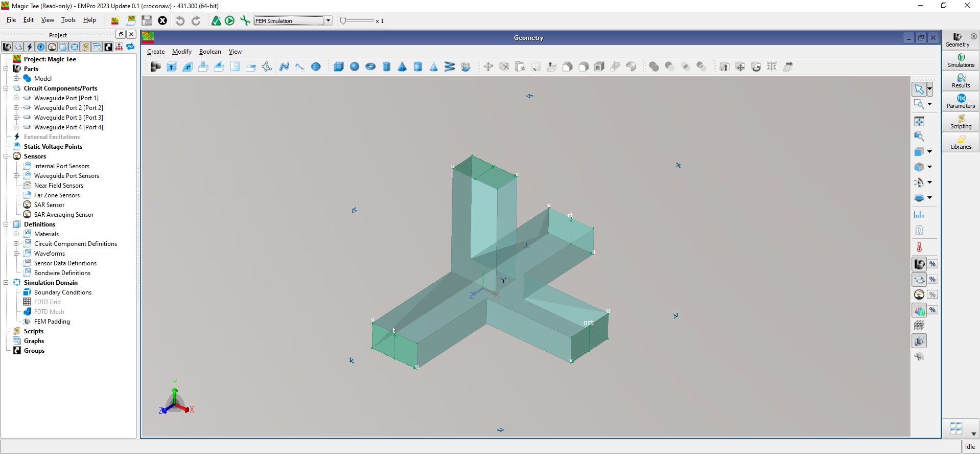Open the Boolean menu
This screenshot has height=454, width=980.
[210, 52]
